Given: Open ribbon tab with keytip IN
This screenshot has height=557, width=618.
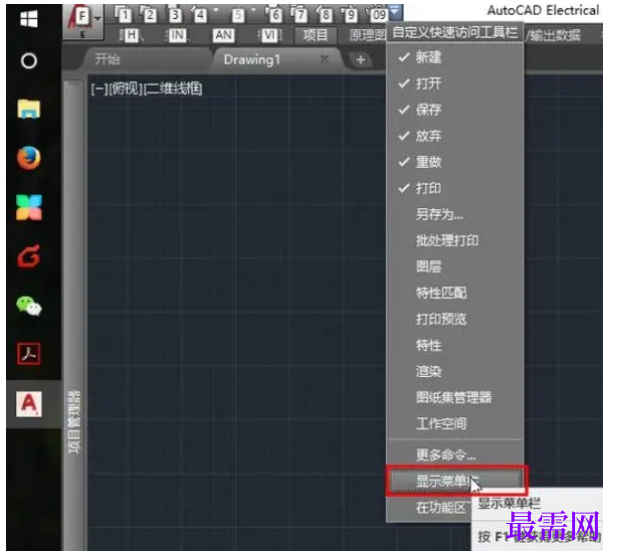Looking at the screenshot, I should [177, 36].
